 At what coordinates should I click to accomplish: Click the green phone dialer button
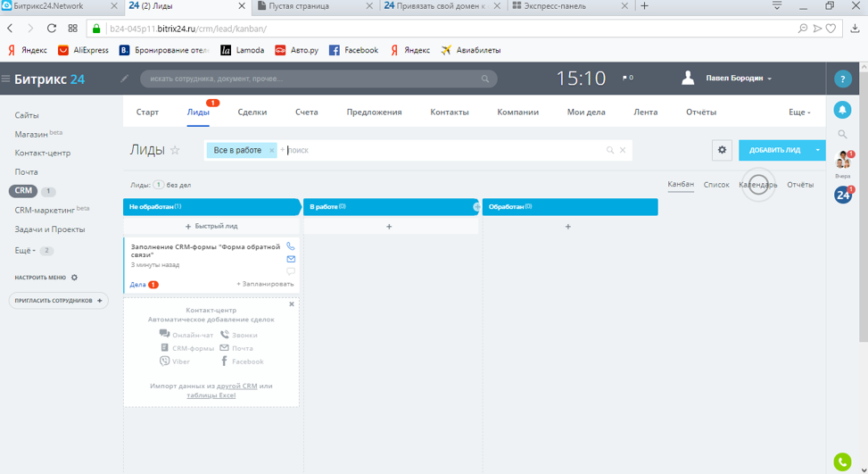tap(842, 462)
